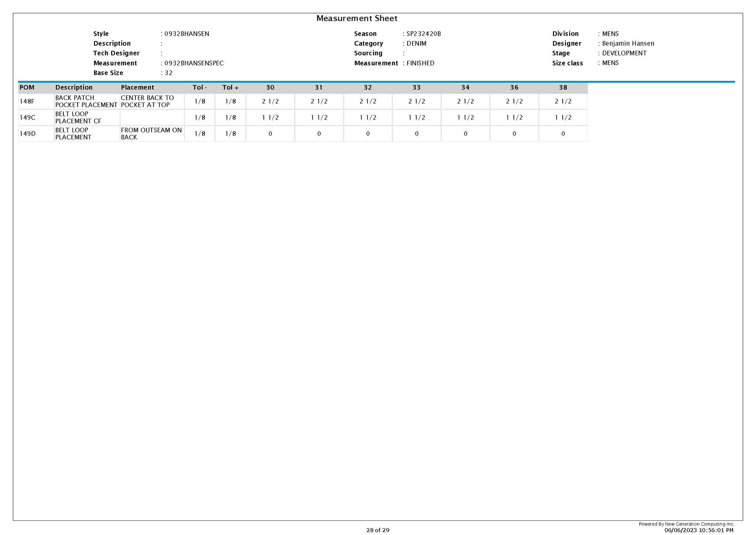This screenshot has height=535, width=756.
Task: Click POM code 149C cell
Action: click(x=28, y=117)
